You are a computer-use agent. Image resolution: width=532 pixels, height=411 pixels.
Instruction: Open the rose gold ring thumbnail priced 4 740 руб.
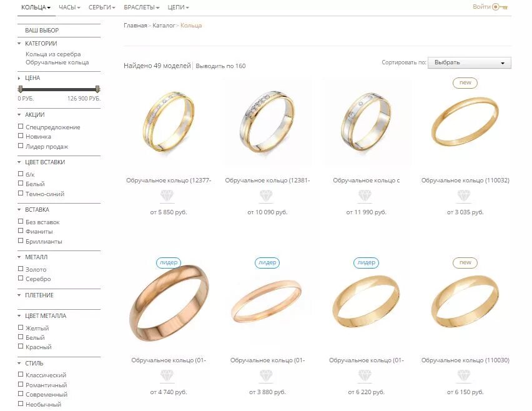(x=169, y=303)
